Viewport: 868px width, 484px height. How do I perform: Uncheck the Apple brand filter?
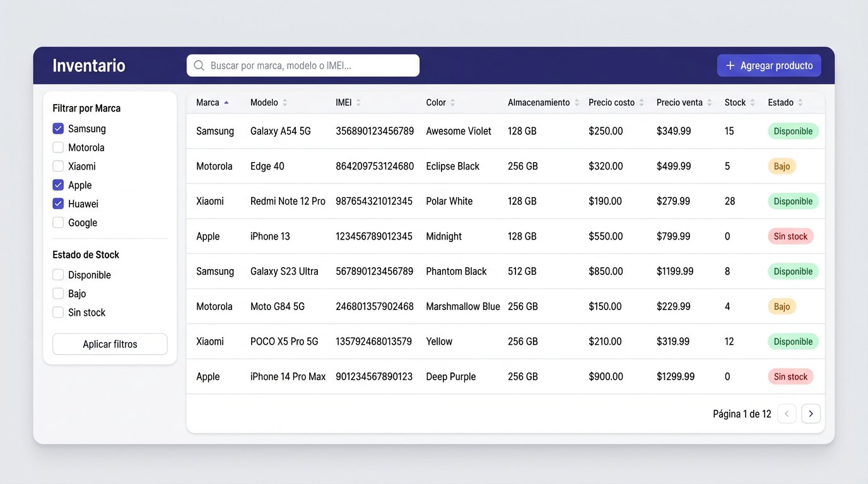pos(58,185)
